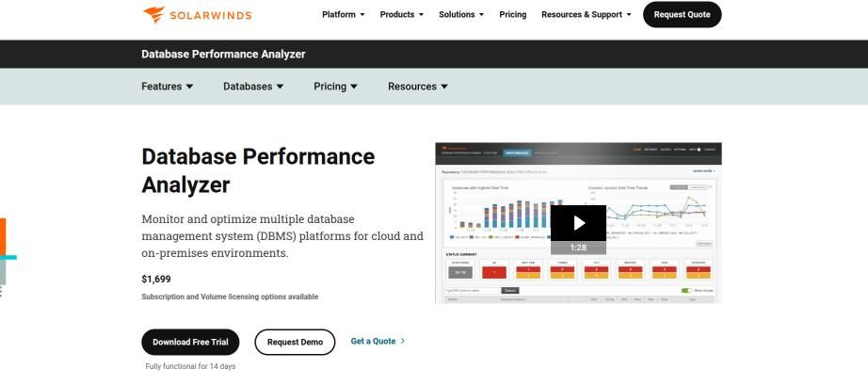Click 'Fully functional for 14 days' note
868x385 pixels.
pyautogui.click(x=190, y=367)
